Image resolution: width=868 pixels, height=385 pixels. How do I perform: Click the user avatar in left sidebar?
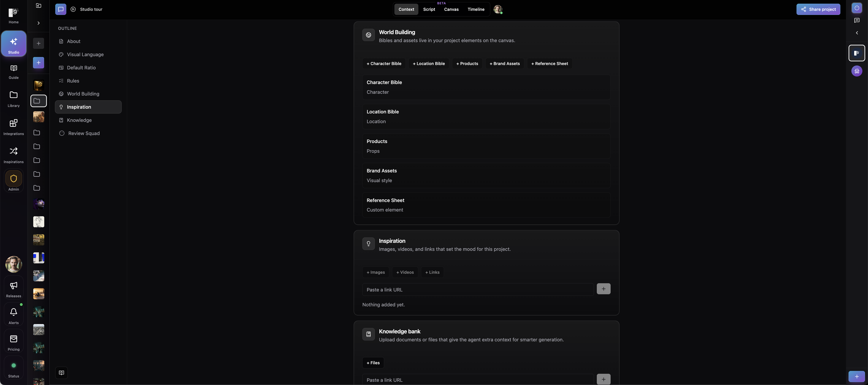pyautogui.click(x=13, y=264)
